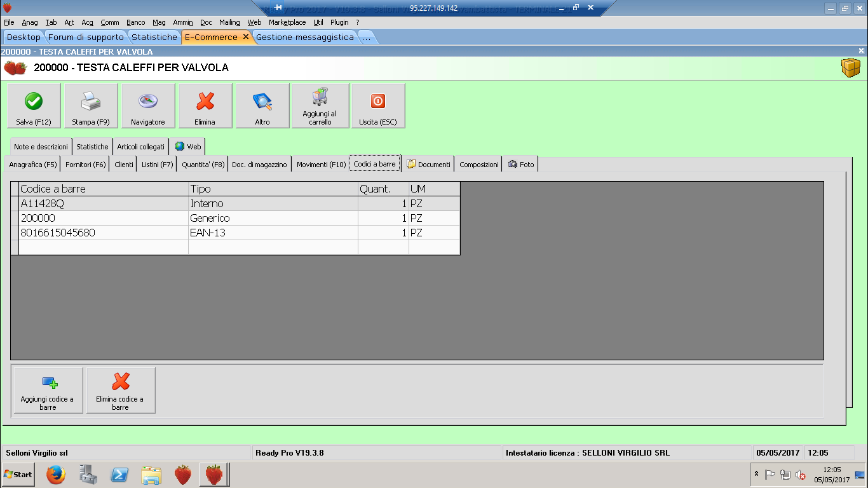Click the EAN-13 type cell
This screenshot has height=488, width=868.
tap(273, 233)
